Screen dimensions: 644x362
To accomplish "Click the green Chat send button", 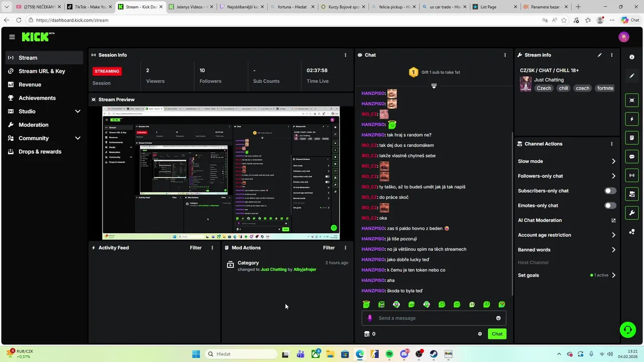I will pyautogui.click(x=497, y=334).
